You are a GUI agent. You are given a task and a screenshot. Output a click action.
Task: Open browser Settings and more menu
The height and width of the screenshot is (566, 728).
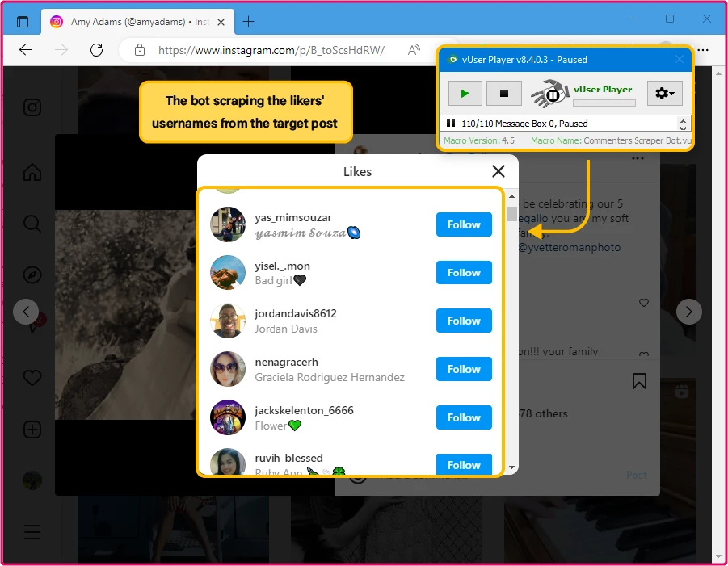[704, 49]
